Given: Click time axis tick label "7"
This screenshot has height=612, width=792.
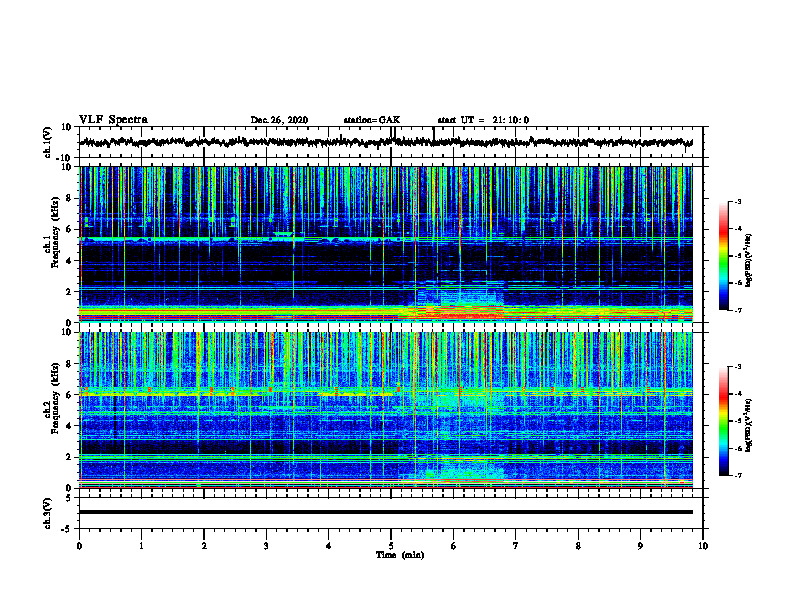Looking at the screenshot, I should (516, 546).
